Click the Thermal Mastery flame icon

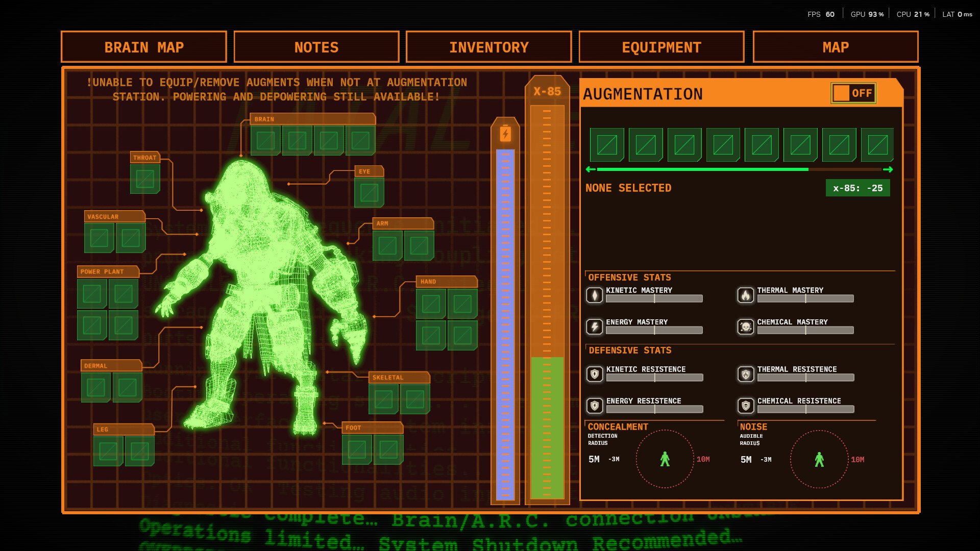[x=746, y=295]
